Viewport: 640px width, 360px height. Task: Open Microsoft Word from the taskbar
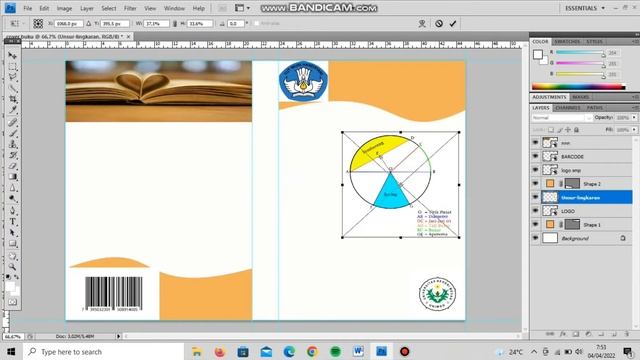358,351
